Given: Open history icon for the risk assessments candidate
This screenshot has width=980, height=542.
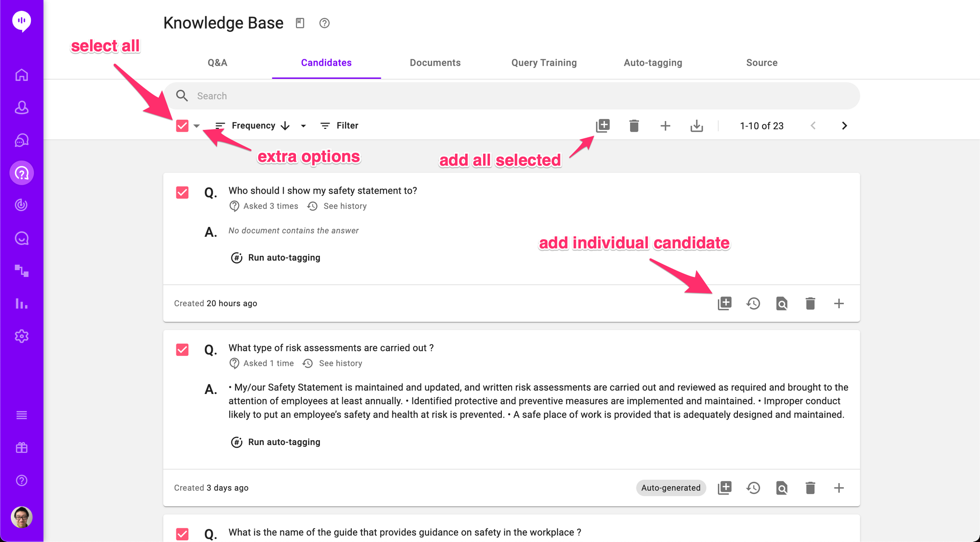Looking at the screenshot, I should click(x=753, y=488).
